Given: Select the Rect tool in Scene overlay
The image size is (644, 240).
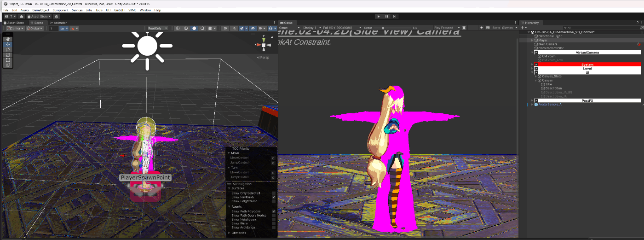Looking at the screenshot, I should (x=7, y=59).
